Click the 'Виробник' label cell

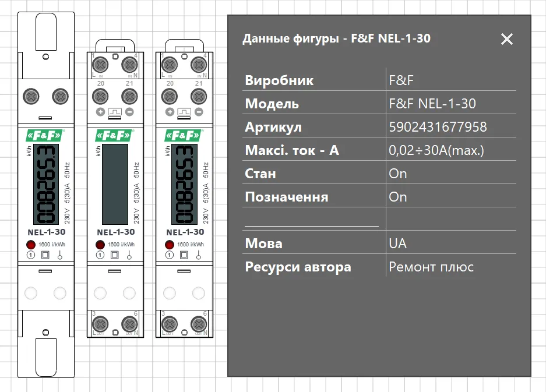pyautogui.click(x=314, y=80)
